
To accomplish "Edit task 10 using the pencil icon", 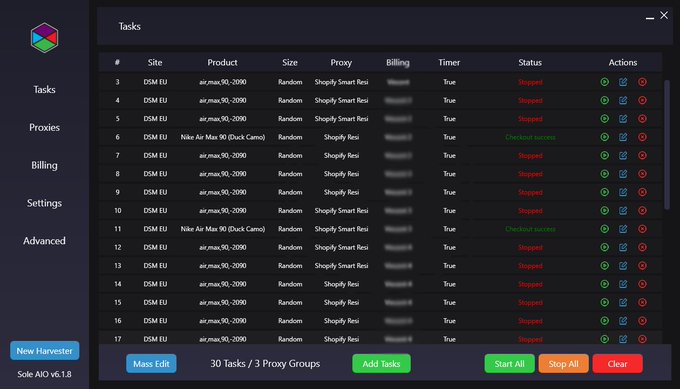I will click(x=623, y=210).
